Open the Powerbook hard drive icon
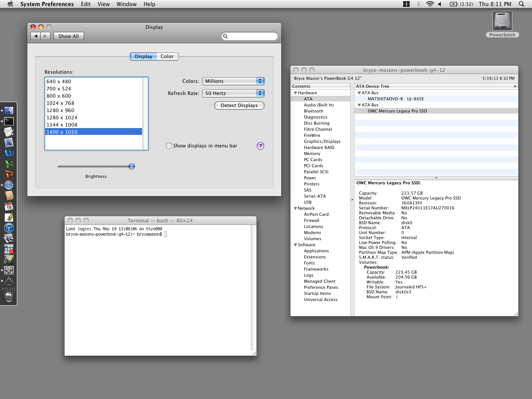The height and width of the screenshot is (399, 532). (502, 21)
